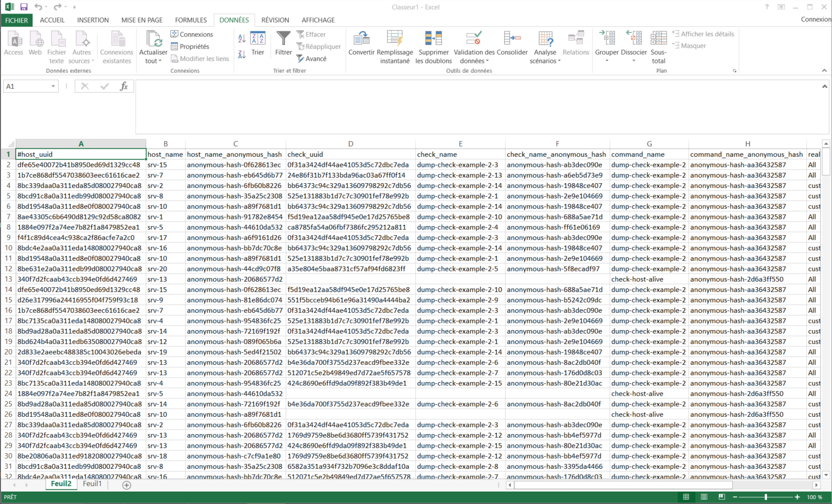
Task: Click the Connexions button
Action: pyautogui.click(x=192, y=34)
